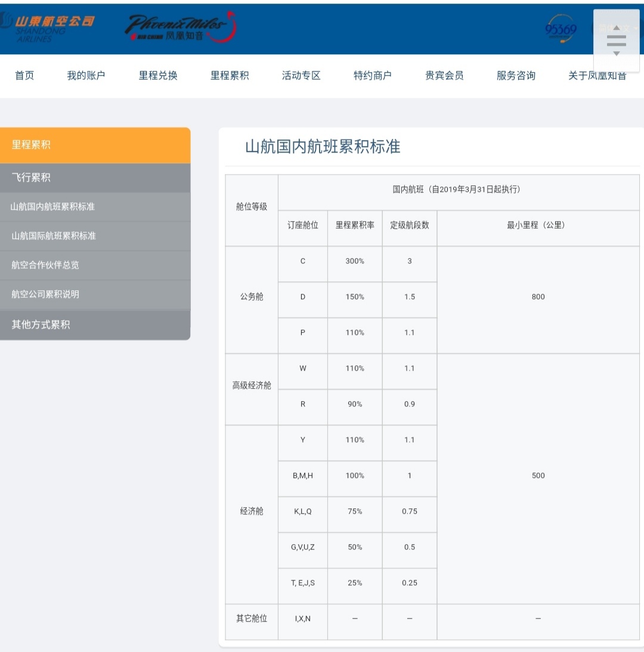Screen dimensions: 644x652
Task: Click the 150% accrual rate cell
Action: tap(355, 300)
